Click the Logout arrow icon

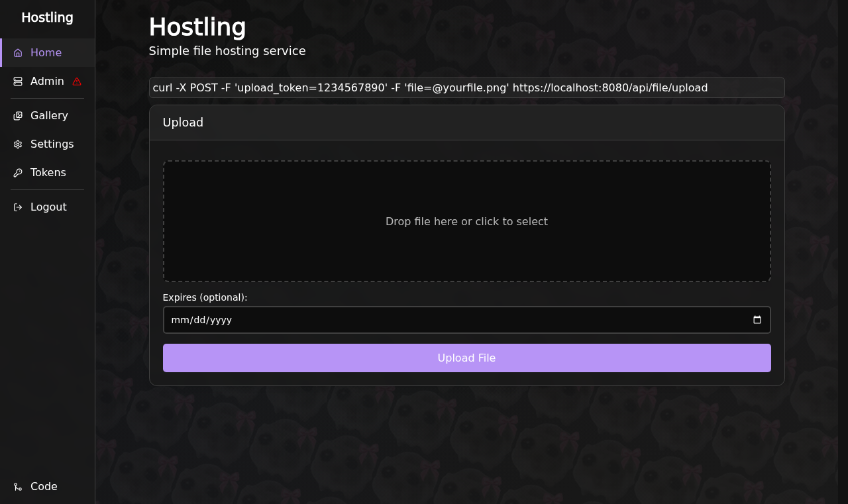point(18,207)
